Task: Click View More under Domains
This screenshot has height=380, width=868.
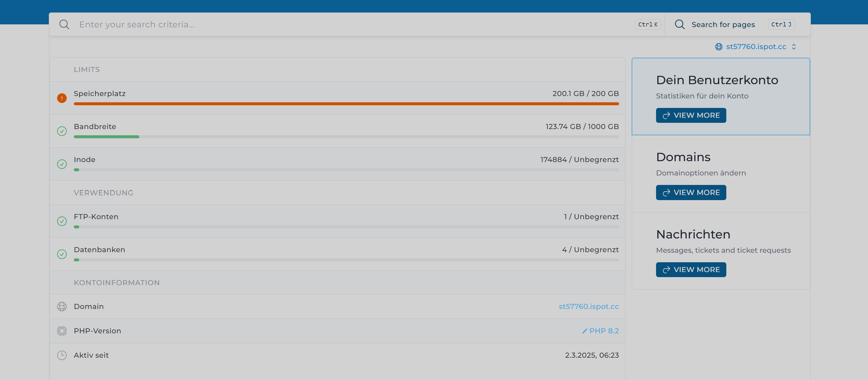Action: [691, 192]
